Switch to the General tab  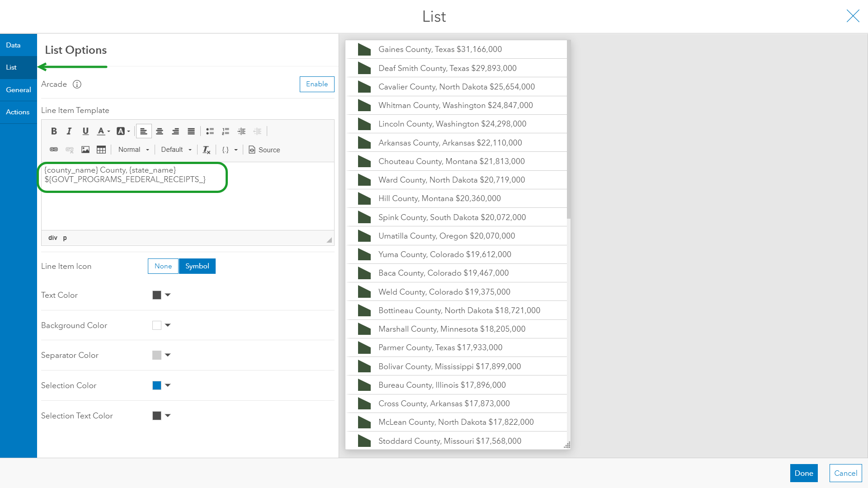coord(19,90)
